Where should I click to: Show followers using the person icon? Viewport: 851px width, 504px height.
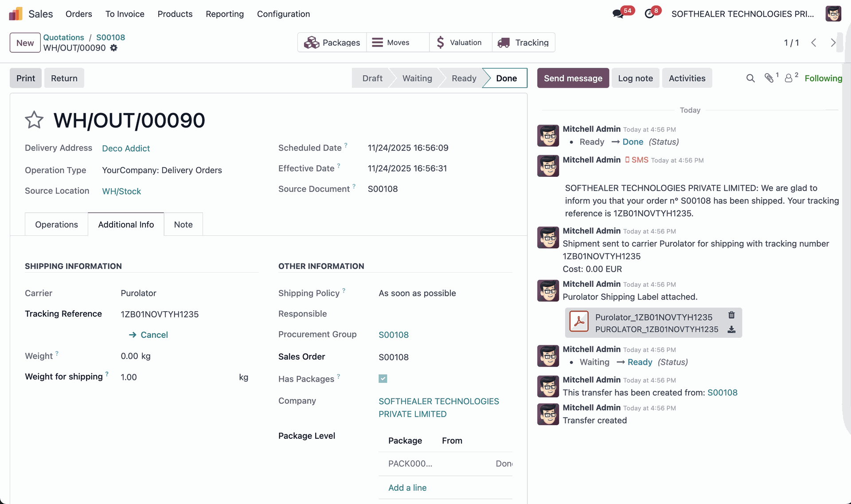click(789, 78)
